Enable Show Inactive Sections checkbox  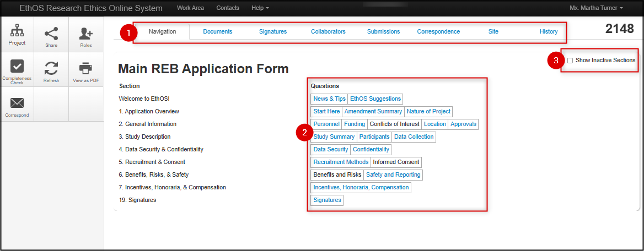(570, 61)
